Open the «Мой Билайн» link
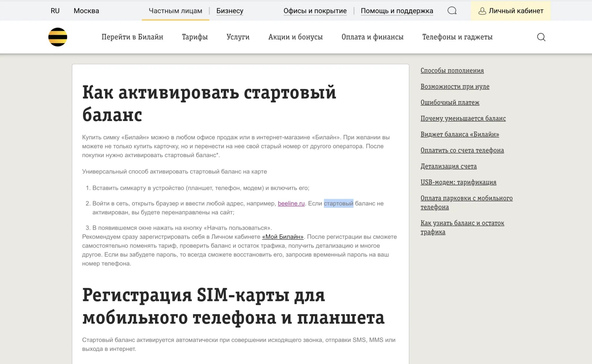Image resolution: width=592 pixels, height=364 pixels. tap(283, 237)
